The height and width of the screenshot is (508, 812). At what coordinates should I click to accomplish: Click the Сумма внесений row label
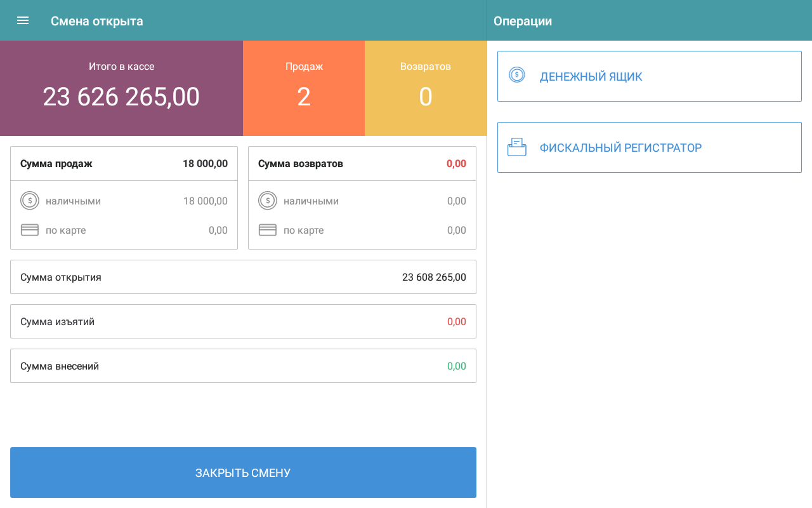click(60, 366)
